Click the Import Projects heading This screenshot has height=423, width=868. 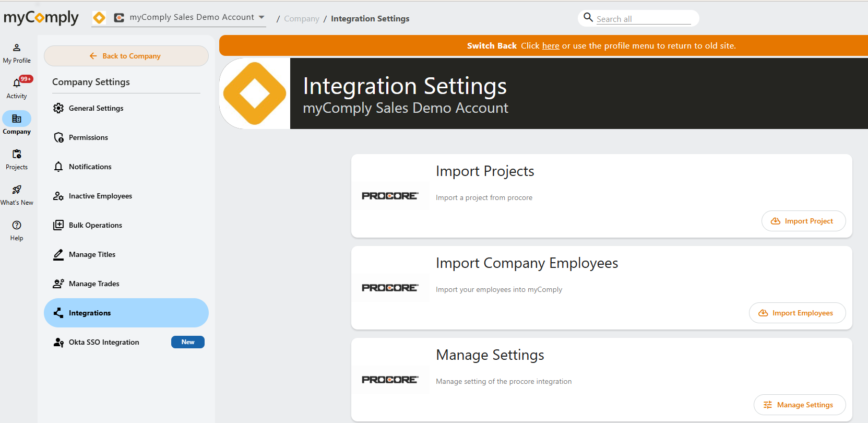(485, 171)
